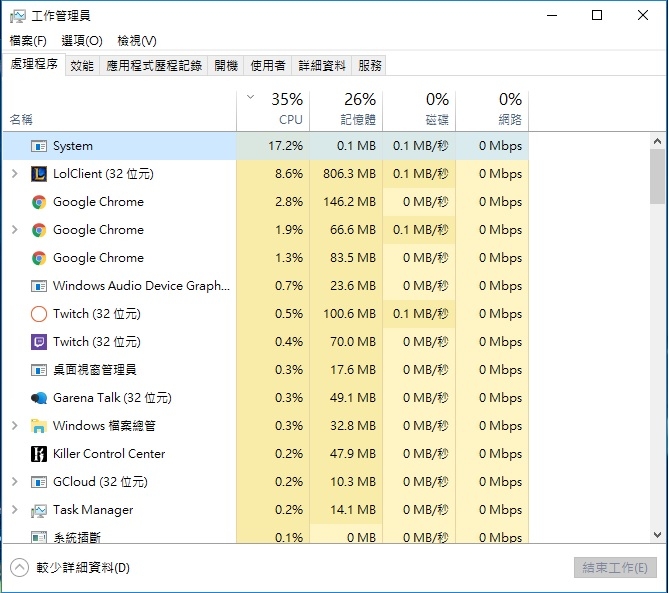Click the scrollbar up arrow
The height and width of the screenshot is (593, 669).
[657, 141]
